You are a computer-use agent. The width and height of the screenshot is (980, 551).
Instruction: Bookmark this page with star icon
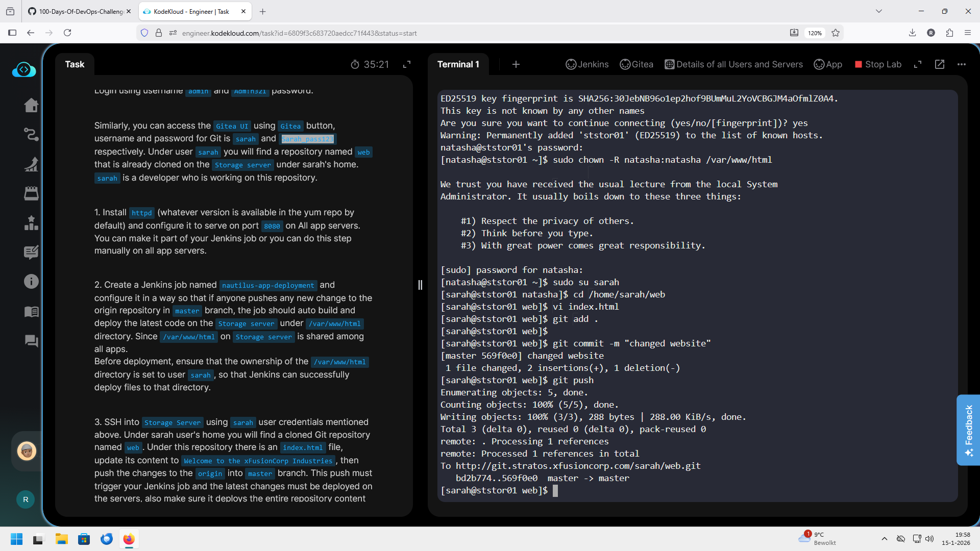[836, 33]
